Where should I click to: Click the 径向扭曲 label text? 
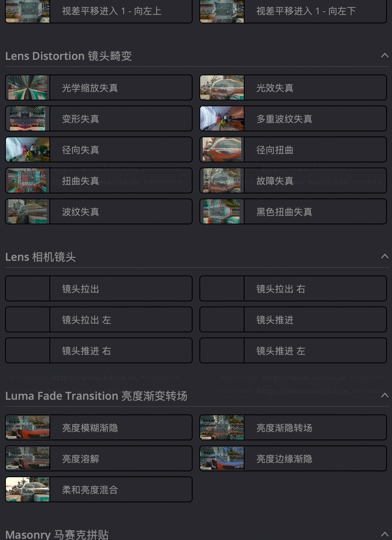(275, 150)
